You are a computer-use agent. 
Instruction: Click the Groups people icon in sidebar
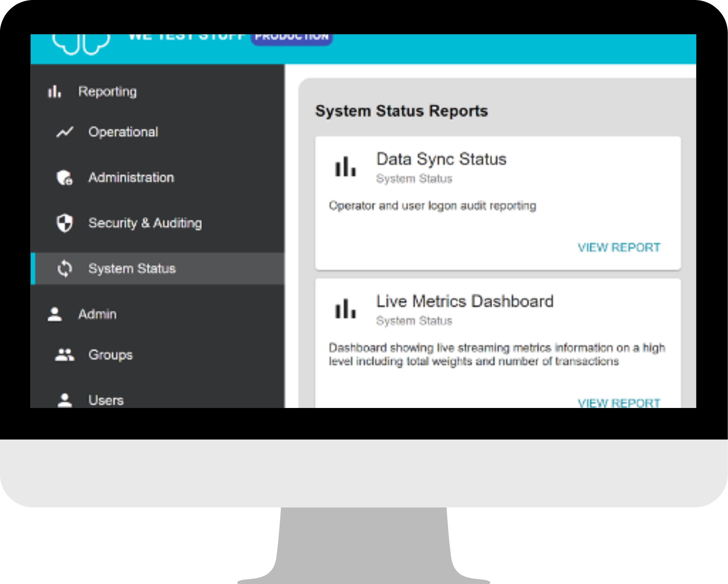[x=65, y=355]
